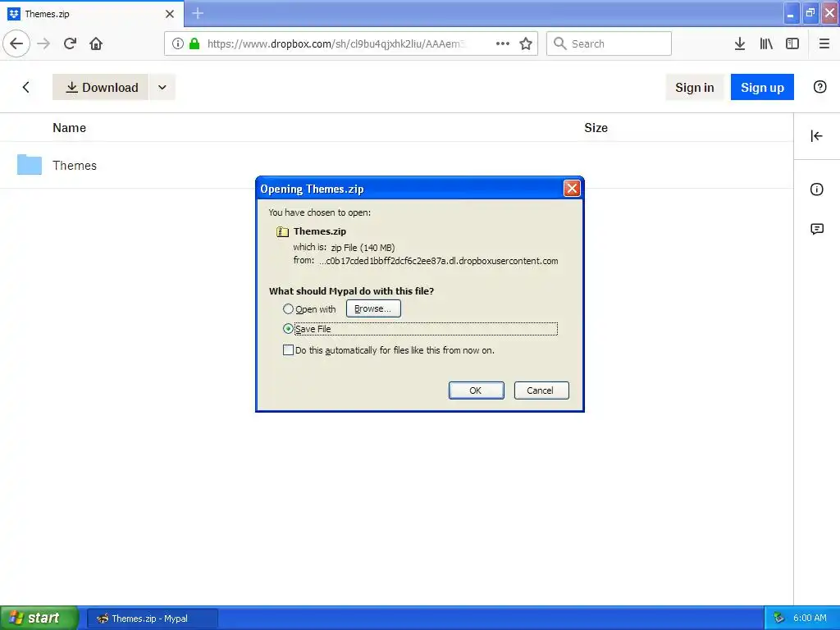Open the Library bookshelf icon
The height and width of the screenshot is (630, 840).
[766, 43]
